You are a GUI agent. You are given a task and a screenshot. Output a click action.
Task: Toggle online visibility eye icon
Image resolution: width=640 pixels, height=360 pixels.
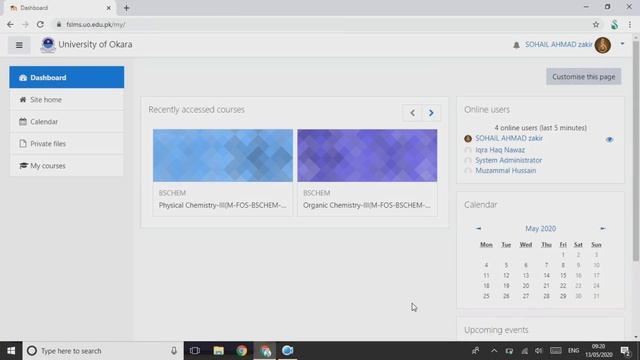coord(609,140)
